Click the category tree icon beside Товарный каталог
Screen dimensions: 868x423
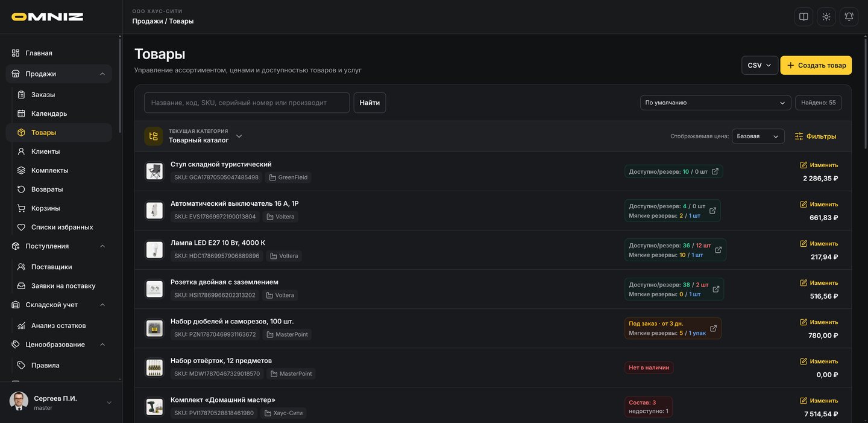pyautogui.click(x=153, y=136)
